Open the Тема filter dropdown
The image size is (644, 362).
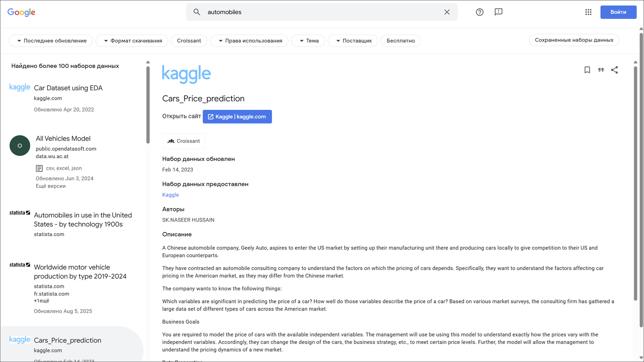[x=308, y=41]
